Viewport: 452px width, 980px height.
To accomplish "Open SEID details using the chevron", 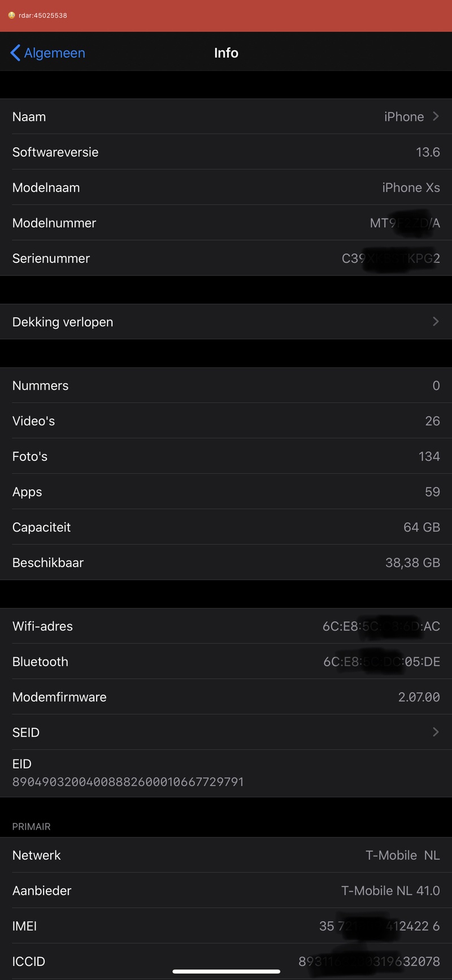I will [436, 732].
